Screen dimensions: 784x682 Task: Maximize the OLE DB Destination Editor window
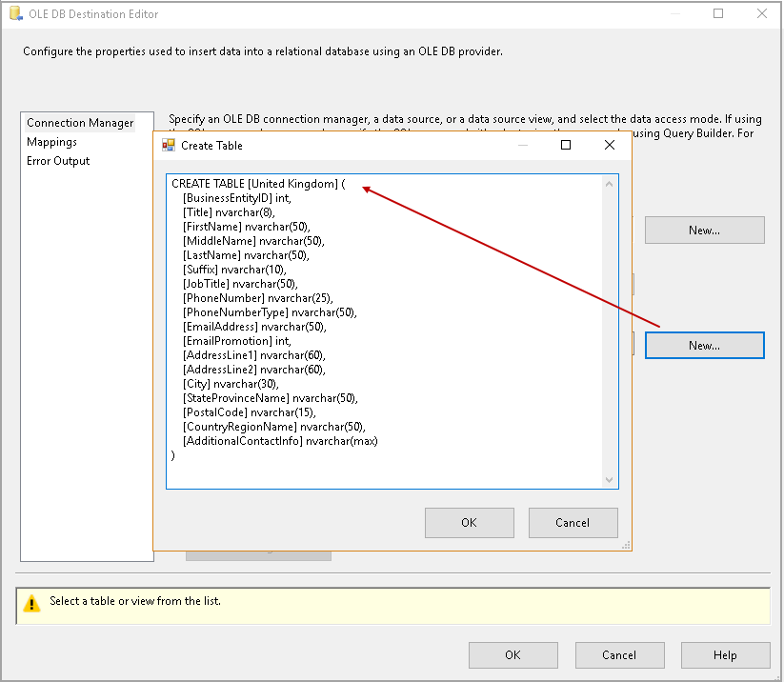tap(718, 14)
